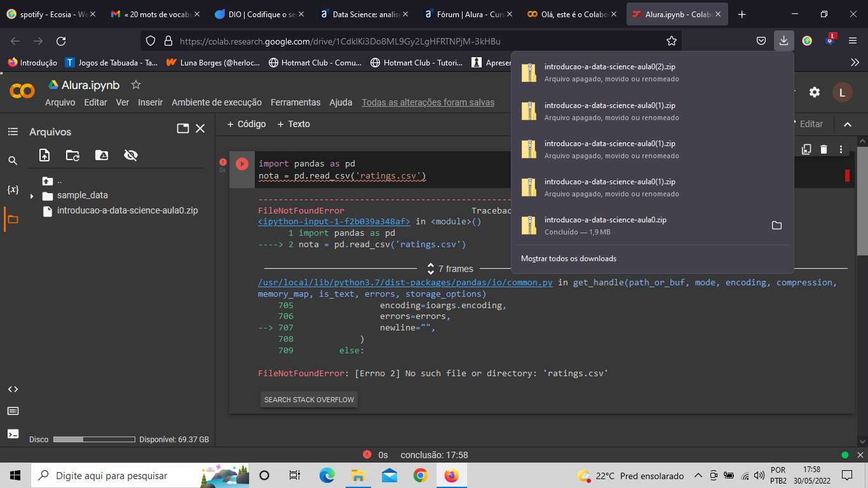The image size is (868, 488).
Task: Open the Inserir menu
Action: point(151,102)
